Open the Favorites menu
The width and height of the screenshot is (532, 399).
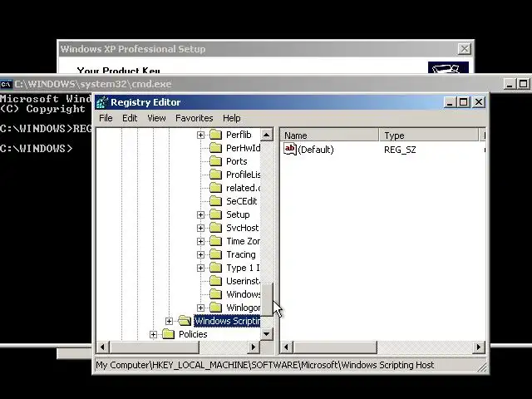194,118
